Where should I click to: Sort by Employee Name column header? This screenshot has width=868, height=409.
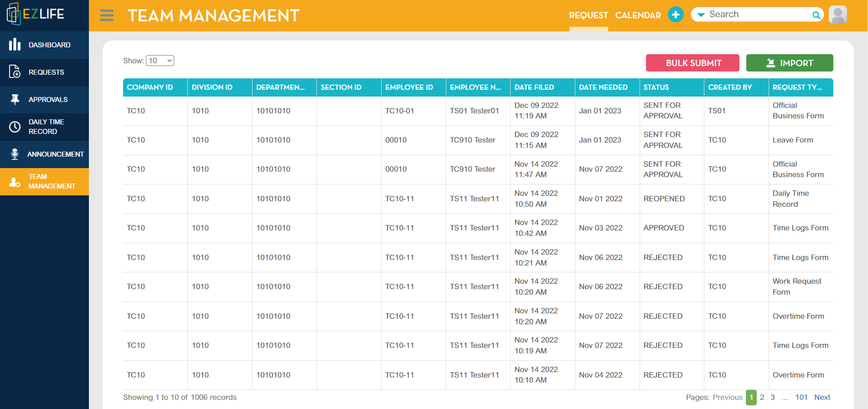478,87
